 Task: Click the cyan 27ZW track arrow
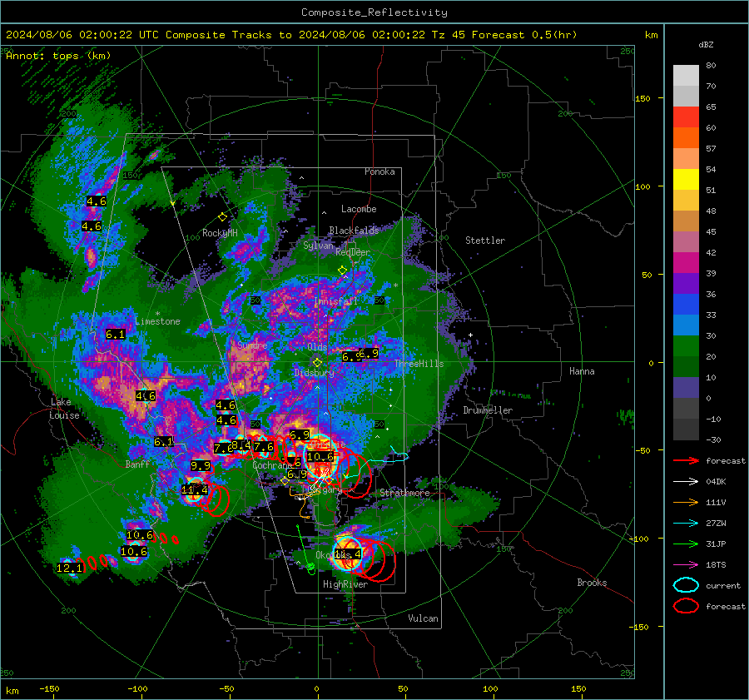pyautogui.click(x=686, y=524)
